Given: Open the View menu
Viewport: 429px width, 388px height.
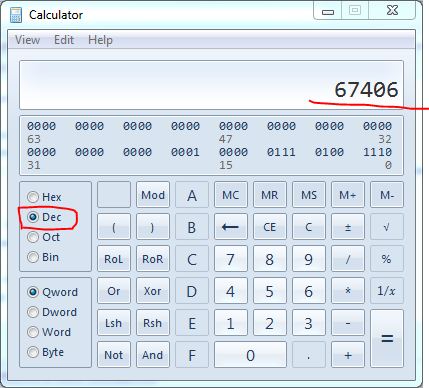Looking at the screenshot, I should click(x=27, y=40).
